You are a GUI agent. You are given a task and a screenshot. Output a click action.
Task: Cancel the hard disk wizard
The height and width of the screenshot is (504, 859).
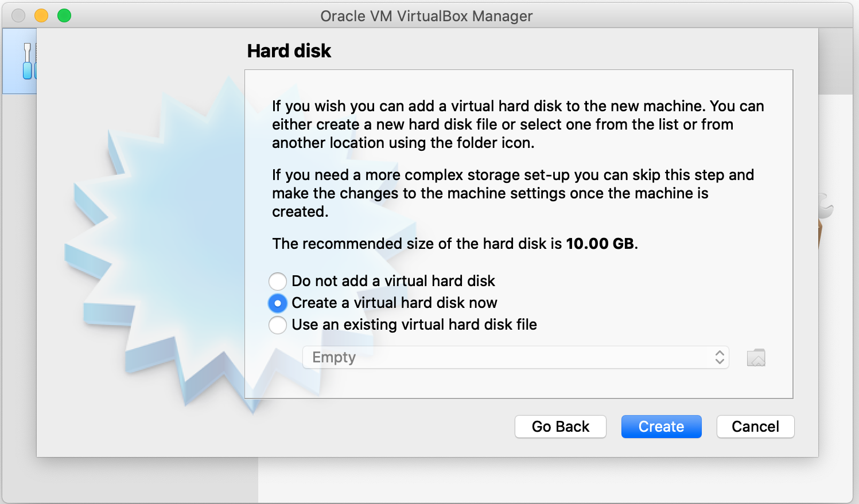click(755, 427)
